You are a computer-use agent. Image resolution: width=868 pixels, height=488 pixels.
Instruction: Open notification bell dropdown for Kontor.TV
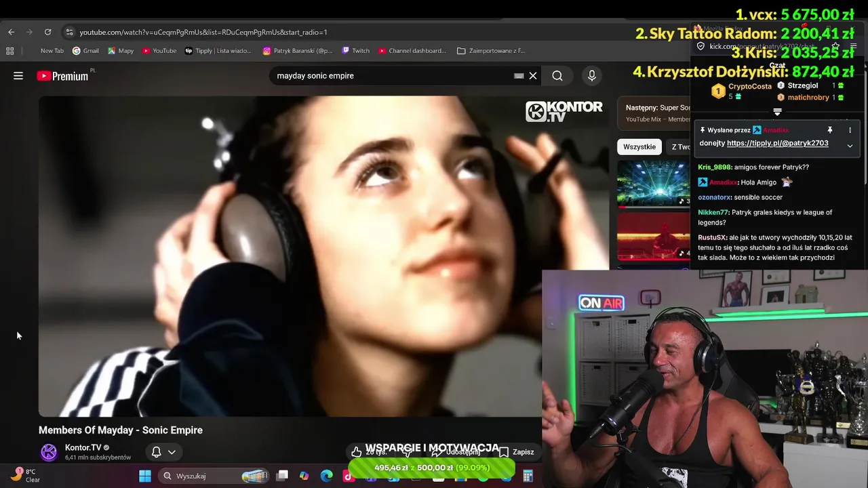coord(163,452)
